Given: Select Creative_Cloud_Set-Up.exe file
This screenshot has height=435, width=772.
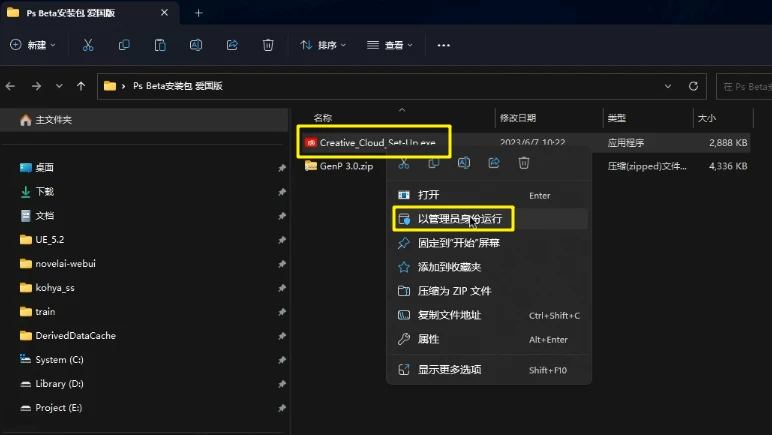Looking at the screenshot, I should coord(378,143).
